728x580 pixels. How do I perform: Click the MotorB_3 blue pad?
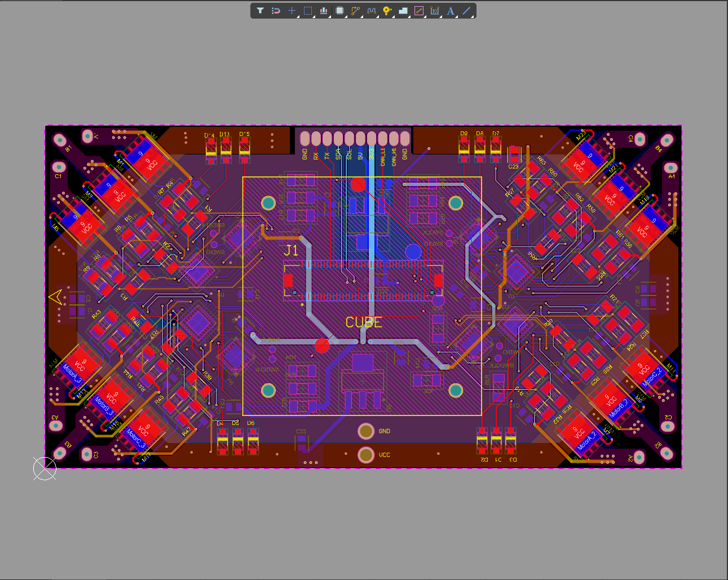[104, 407]
